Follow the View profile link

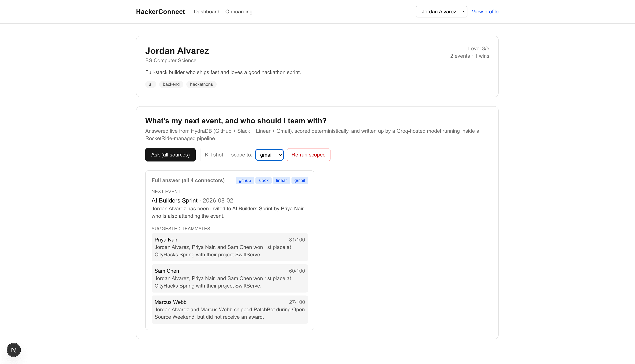coord(485,12)
